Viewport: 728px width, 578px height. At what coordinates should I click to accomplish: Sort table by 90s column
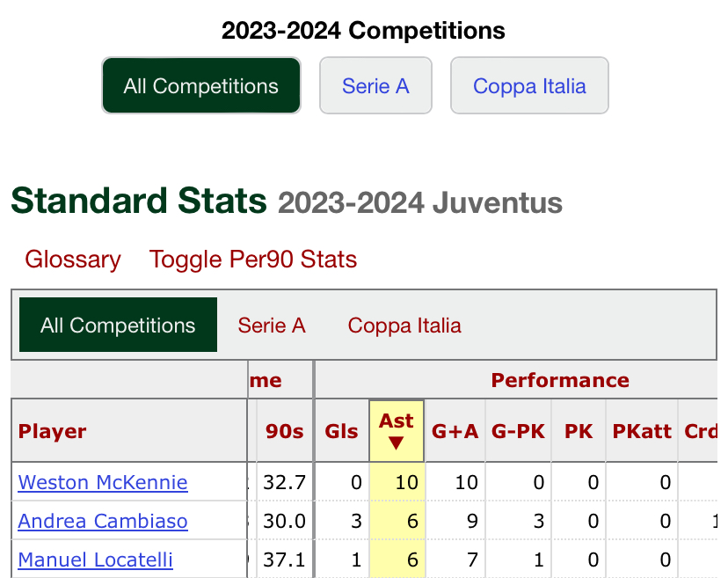click(285, 431)
